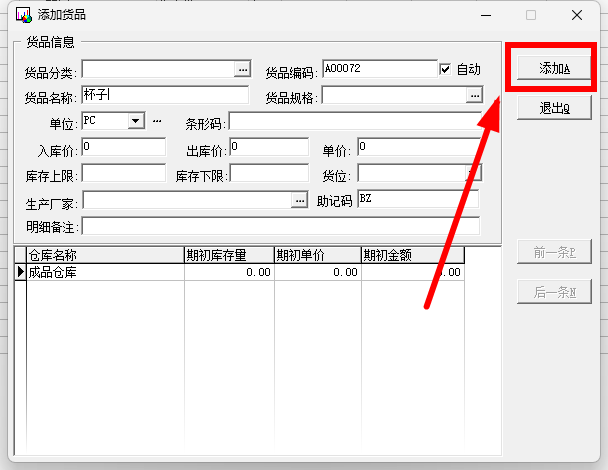This screenshot has width=608, height=470.
Task: Click the 添加A button
Action: click(554, 68)
